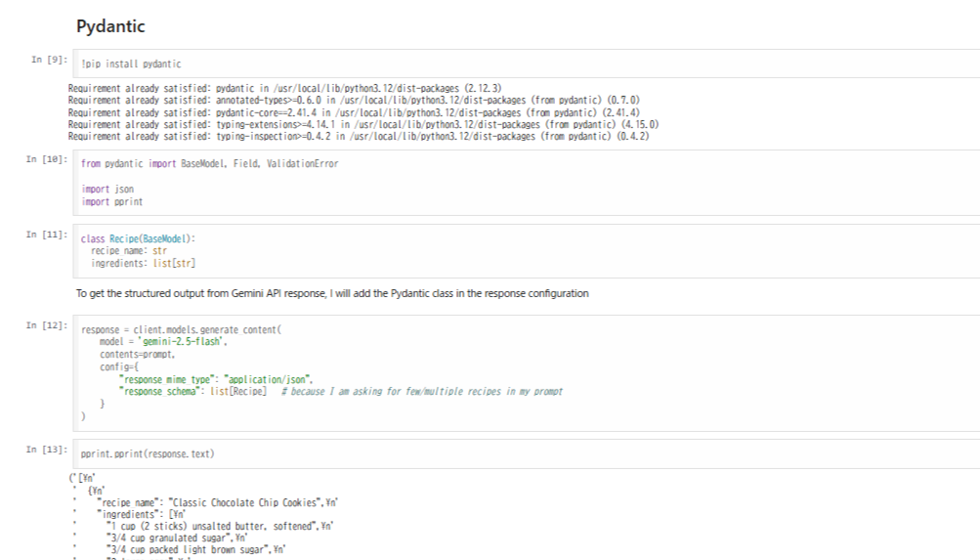Click the In [11] prompt label
Viewport: 980px width, 560px height.
(47, 235)
